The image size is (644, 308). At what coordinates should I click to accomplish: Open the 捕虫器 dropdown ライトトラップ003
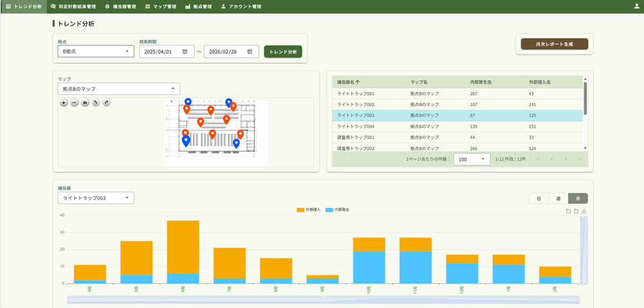(95, 198)
